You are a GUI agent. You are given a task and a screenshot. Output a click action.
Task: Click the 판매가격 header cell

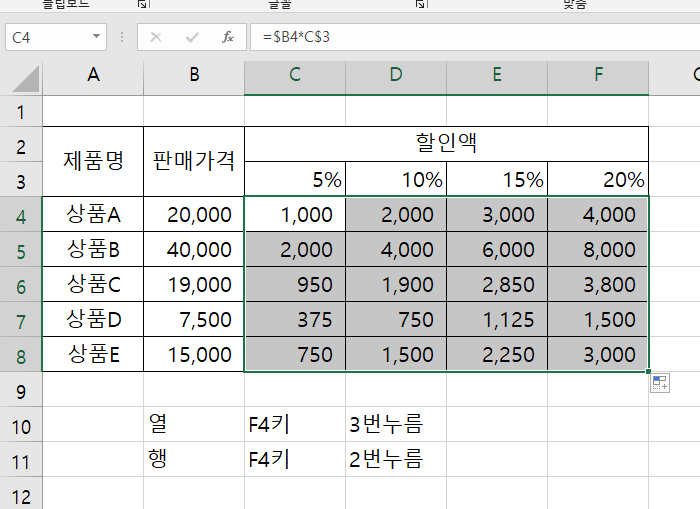tap(194, 162)
